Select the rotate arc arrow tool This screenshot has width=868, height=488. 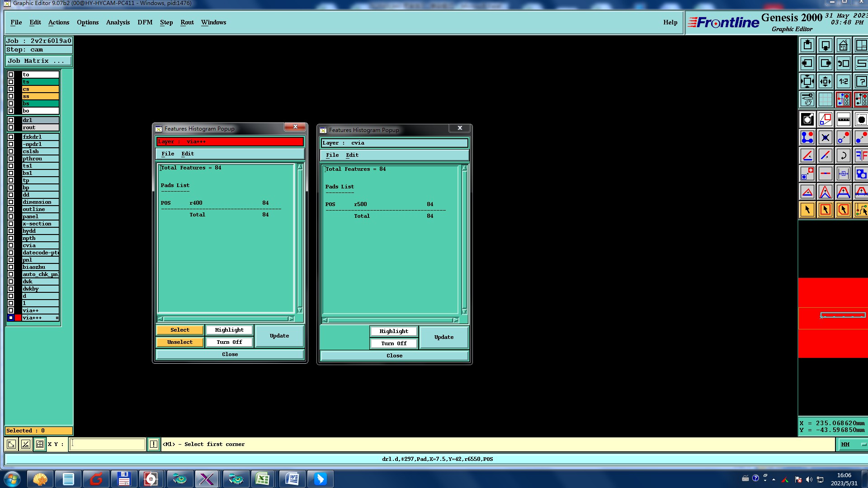[x=843, y=156]
